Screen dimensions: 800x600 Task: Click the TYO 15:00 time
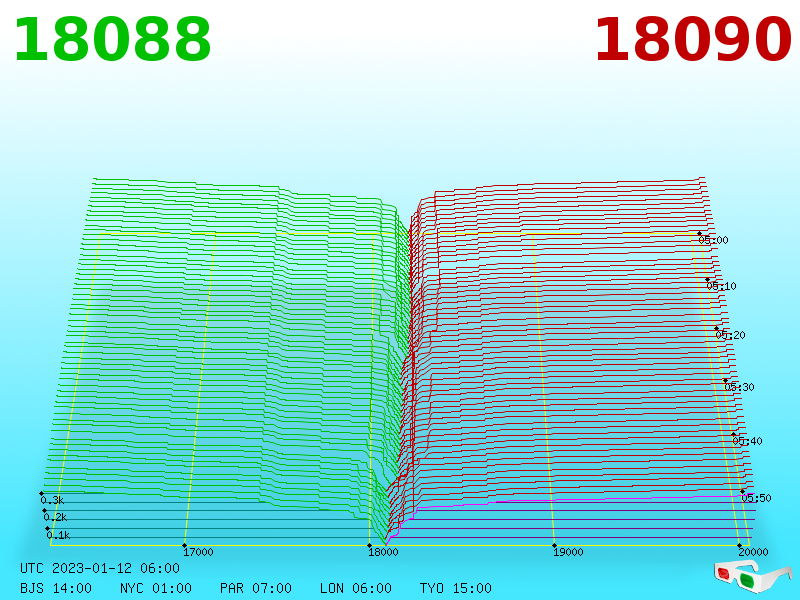coord(456,588)
